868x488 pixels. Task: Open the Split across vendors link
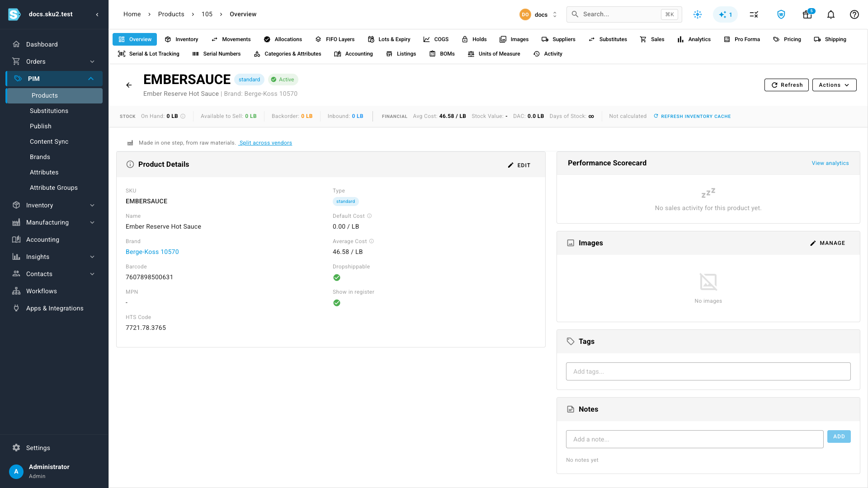point(265,143)
